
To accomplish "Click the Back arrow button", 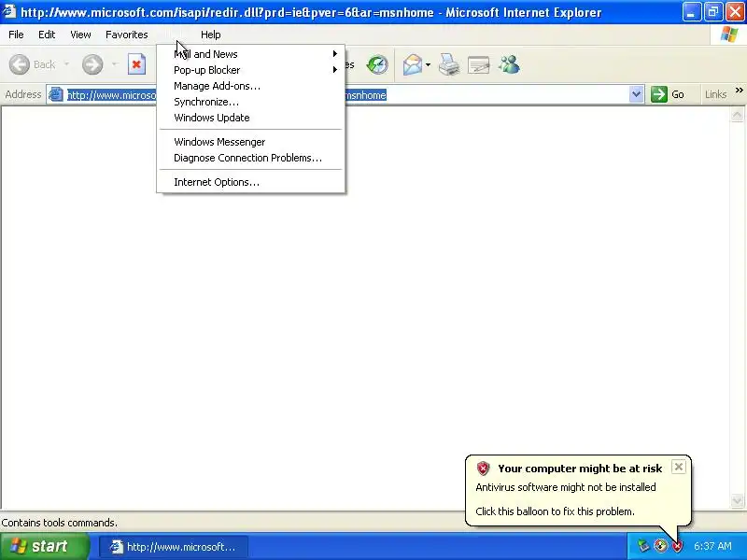I will [20, 64].
